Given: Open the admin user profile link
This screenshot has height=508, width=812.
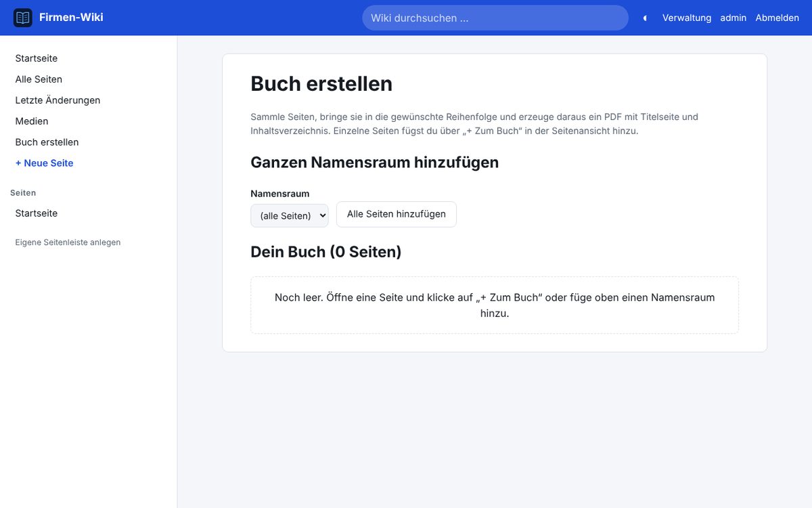Looking at the screenshot, I should (734, 18).
